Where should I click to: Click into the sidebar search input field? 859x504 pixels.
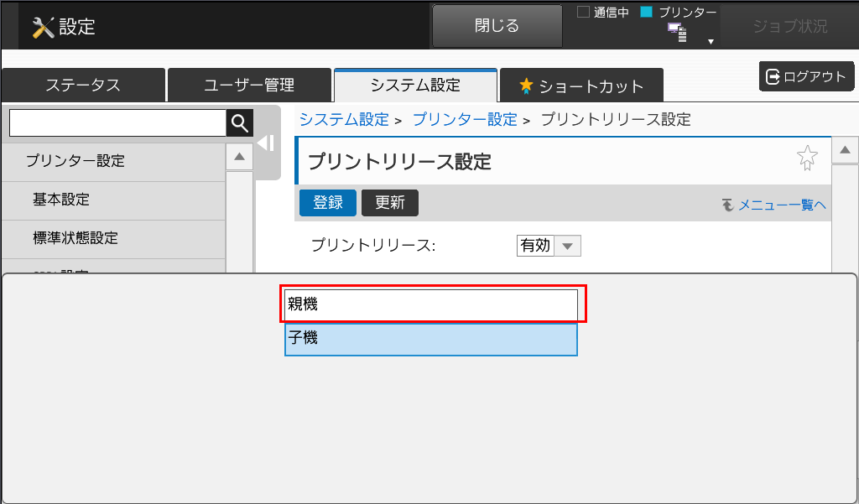[x=117, y=123]
